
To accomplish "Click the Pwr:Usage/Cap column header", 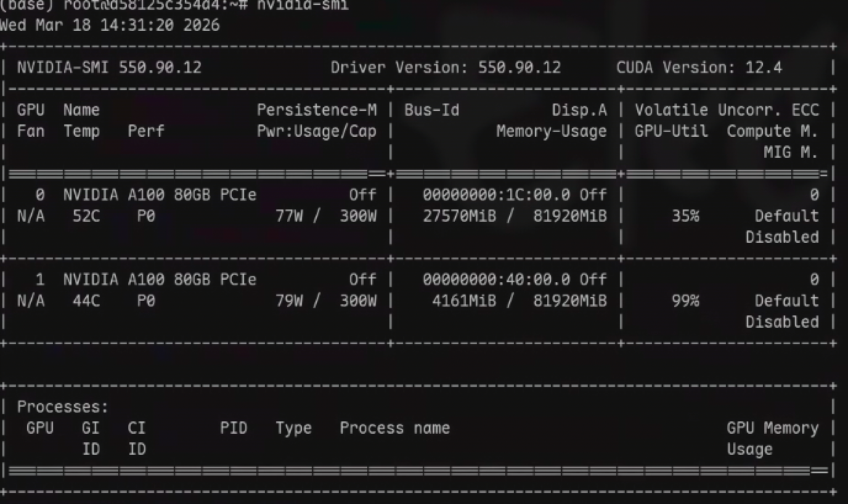I will 316,131.
